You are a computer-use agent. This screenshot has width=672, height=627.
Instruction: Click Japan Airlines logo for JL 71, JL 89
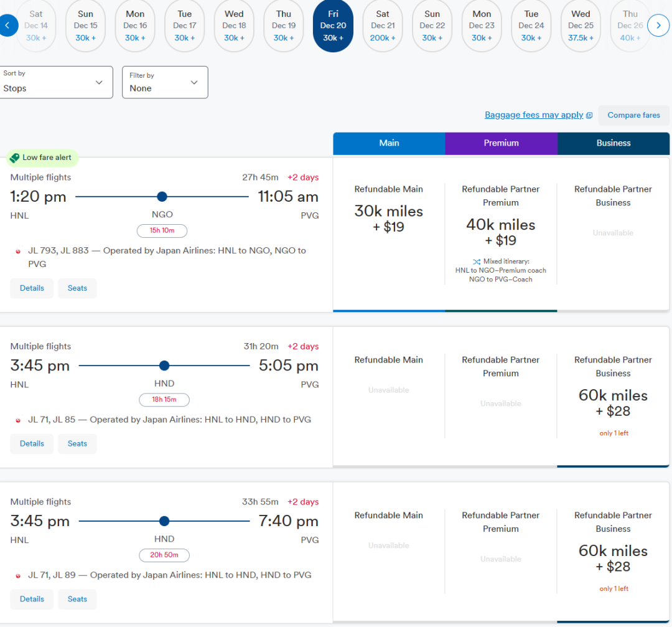[18, 576]
